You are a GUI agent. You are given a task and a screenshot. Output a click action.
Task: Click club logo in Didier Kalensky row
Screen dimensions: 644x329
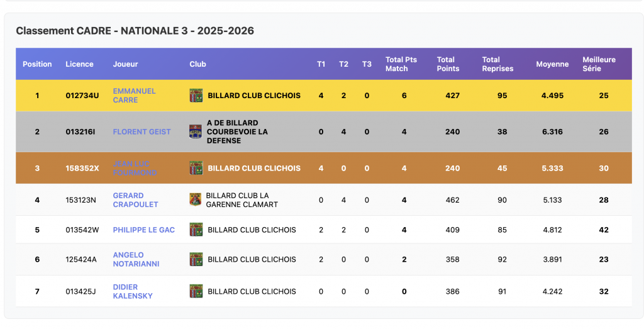[x=196, y=291]
